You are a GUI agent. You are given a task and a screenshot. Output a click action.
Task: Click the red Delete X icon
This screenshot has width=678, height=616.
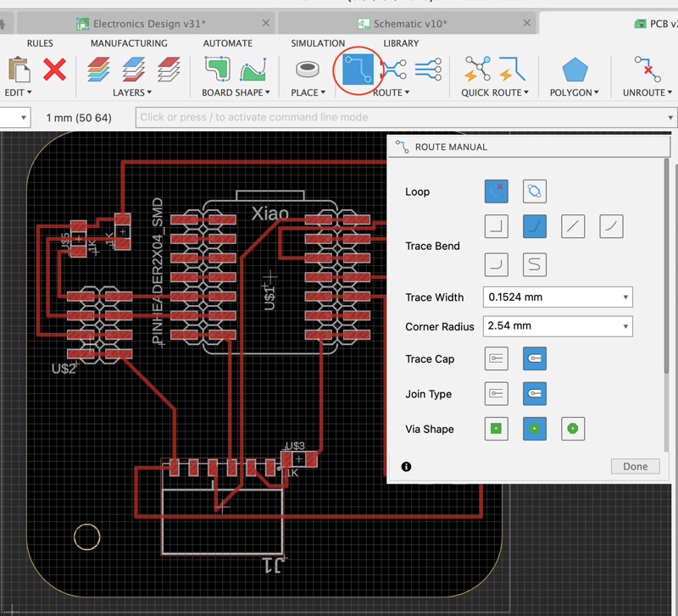(x=54, y=69)
